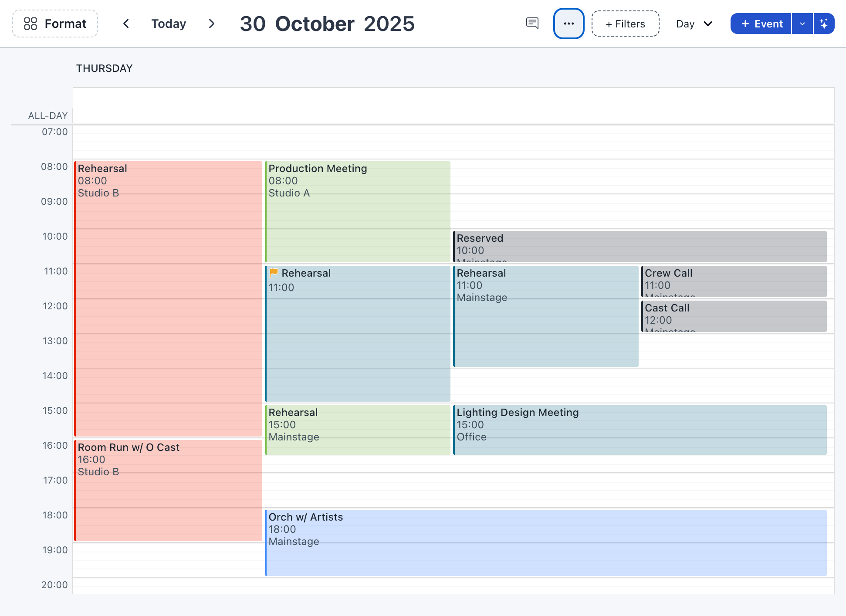The image size is (846, 616).
Task: Open the Room Run w/ O Cast event
Action: coord(168,491)
